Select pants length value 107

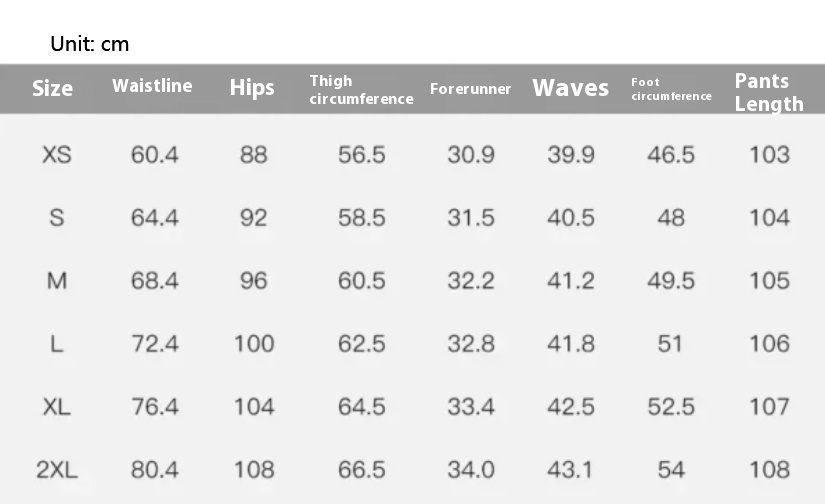click(769, 407)
